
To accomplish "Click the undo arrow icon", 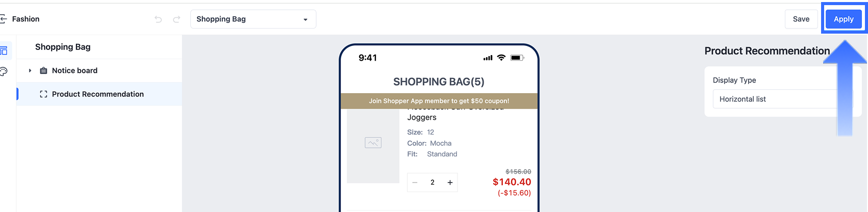I will pyautogui.click(x=158, y=19).
